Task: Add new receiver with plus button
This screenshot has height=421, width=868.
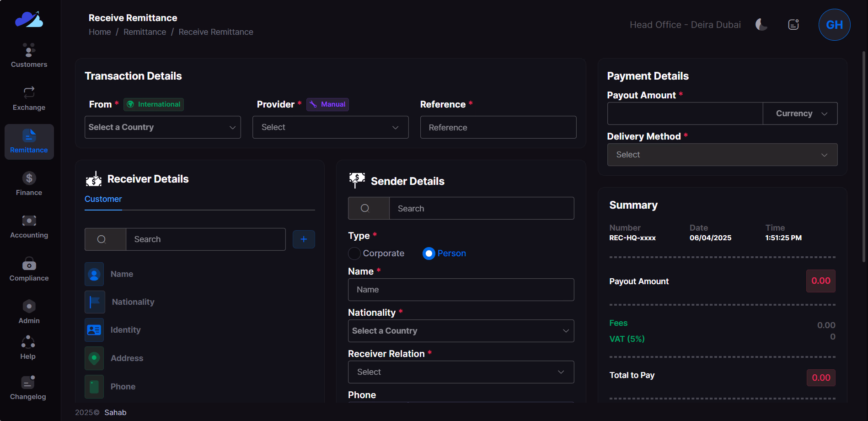Action: point(304,239)
